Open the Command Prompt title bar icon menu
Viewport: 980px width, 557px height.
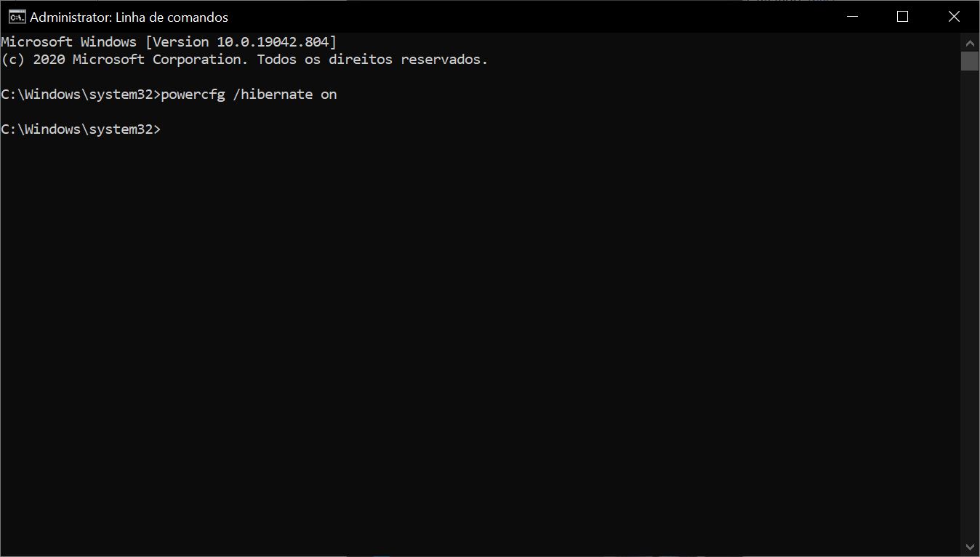17,17
